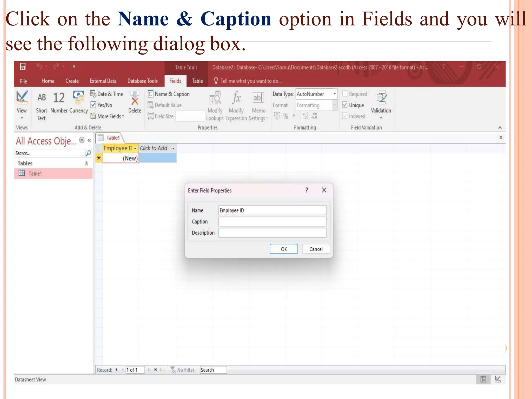Open Customize Quick Access Toolbar arrow
Viewport: 532px width, 399px height.
point(74,66)
